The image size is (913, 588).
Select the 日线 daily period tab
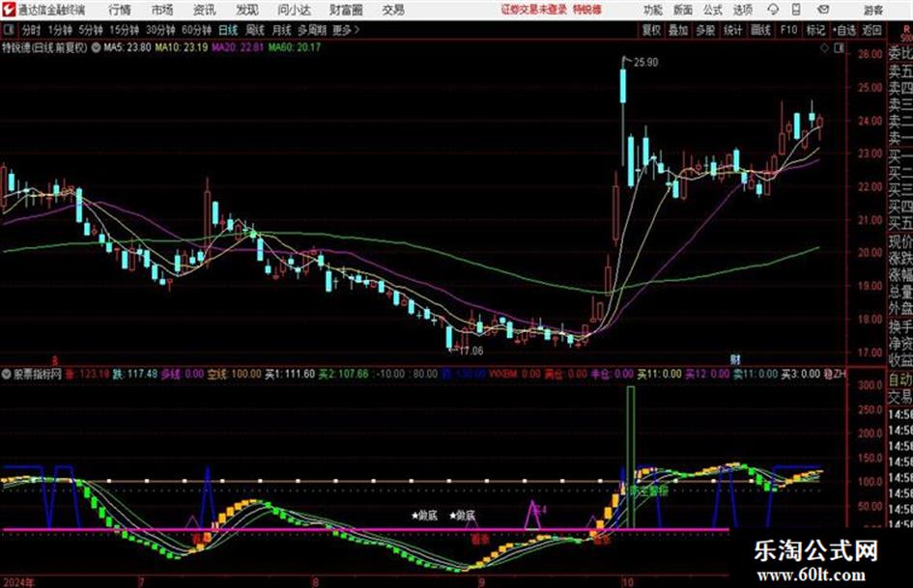point(228,30)
